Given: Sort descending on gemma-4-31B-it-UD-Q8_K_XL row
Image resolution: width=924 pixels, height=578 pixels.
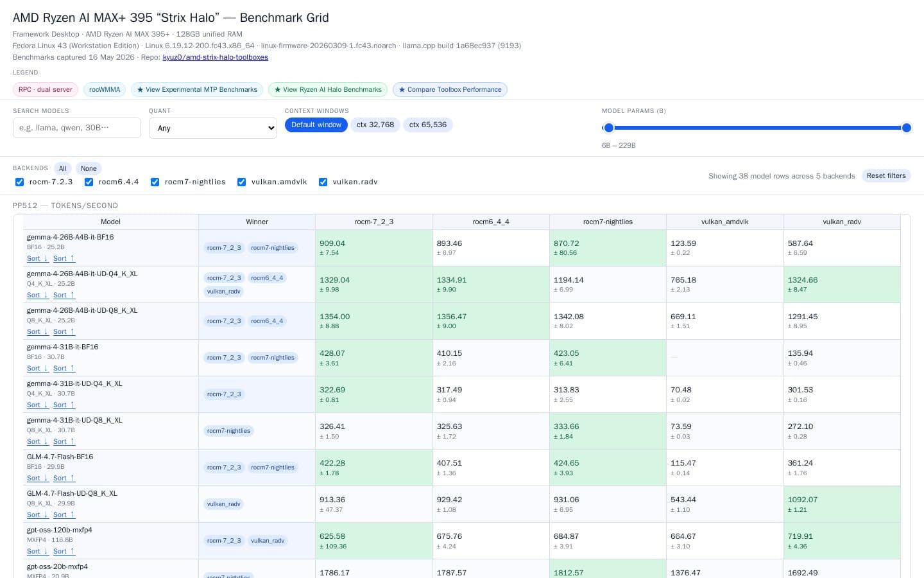Looking at the screenshot, I should 38,441.
